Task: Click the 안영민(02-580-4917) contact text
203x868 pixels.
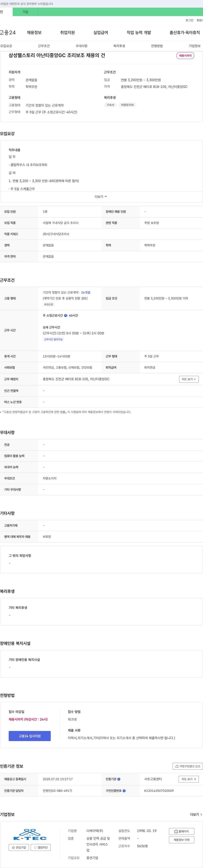Action: [57, 791]
